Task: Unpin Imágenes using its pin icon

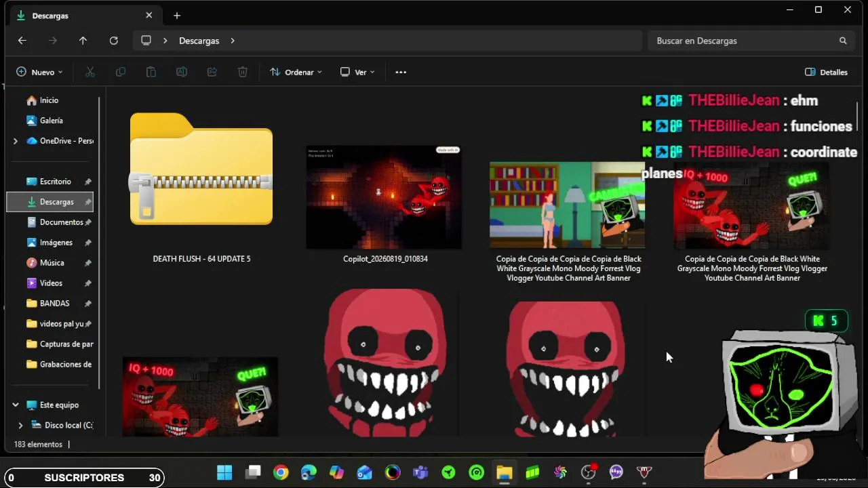Action: point(88,243)
